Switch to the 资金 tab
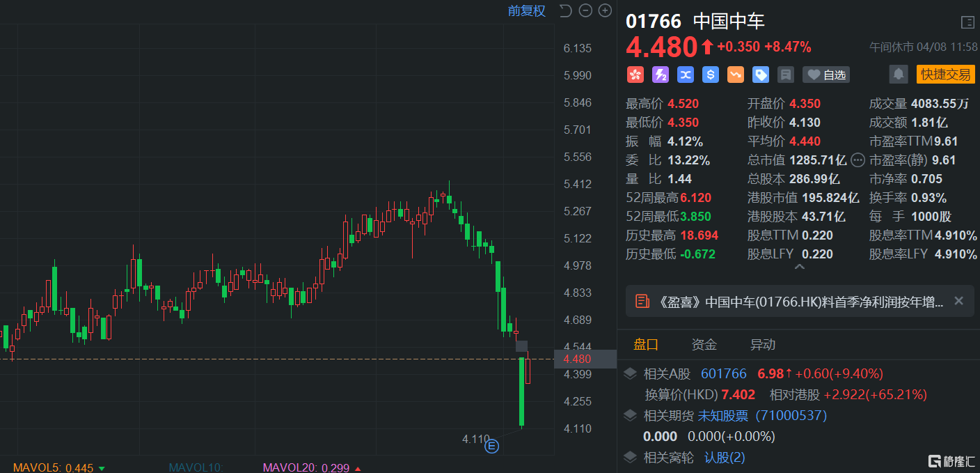 (704, 344)
